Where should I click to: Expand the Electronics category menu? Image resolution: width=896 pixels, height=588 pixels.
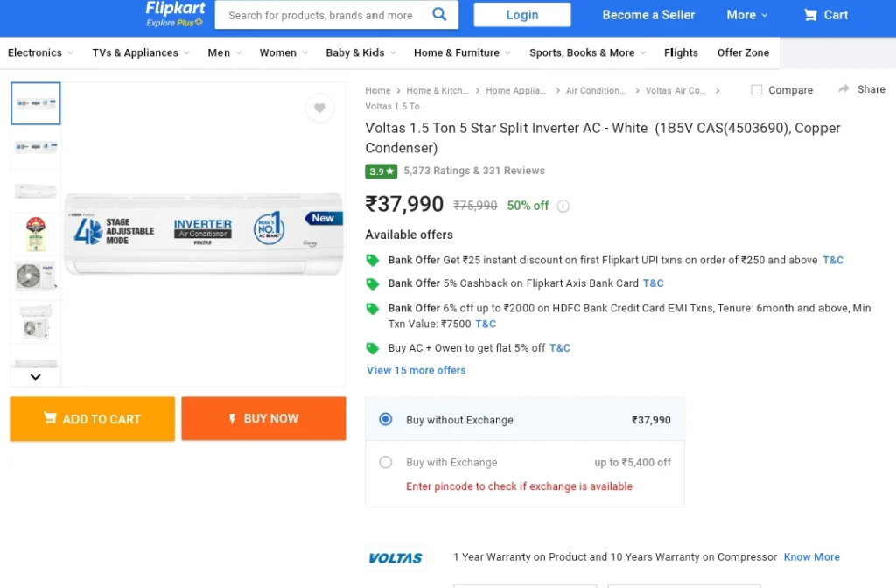tap(40, 52)
